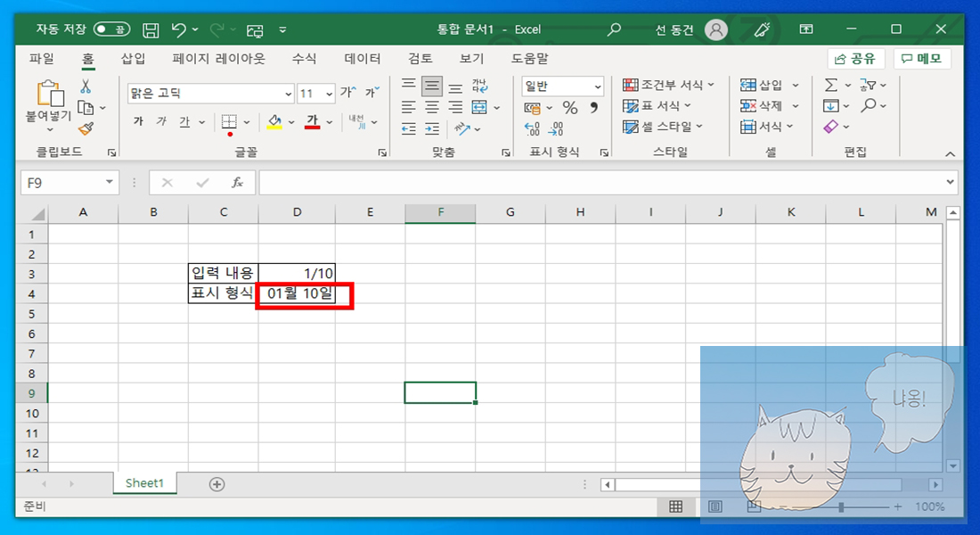This screenshot has height=535, width=980.
Task: Open 조건부 서식 (Conditional Formatting) menu
Action: click(x=668, y=85)
